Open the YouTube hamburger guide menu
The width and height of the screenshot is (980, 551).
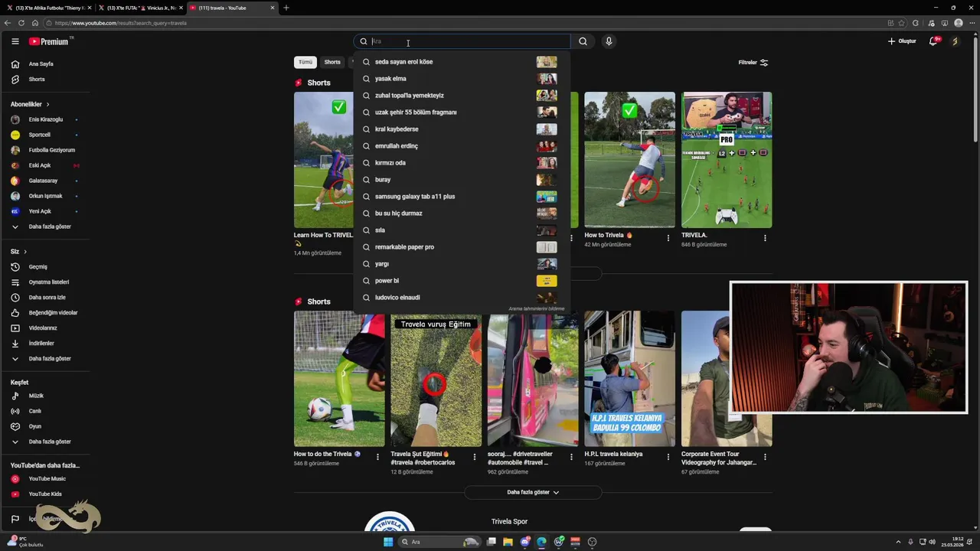pos(15,41)
